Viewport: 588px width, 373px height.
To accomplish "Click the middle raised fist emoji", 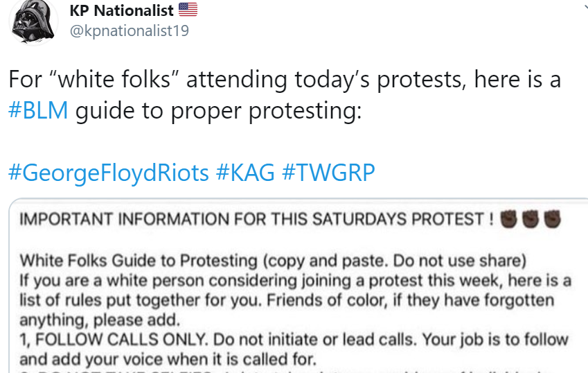I will coord(531,219).
